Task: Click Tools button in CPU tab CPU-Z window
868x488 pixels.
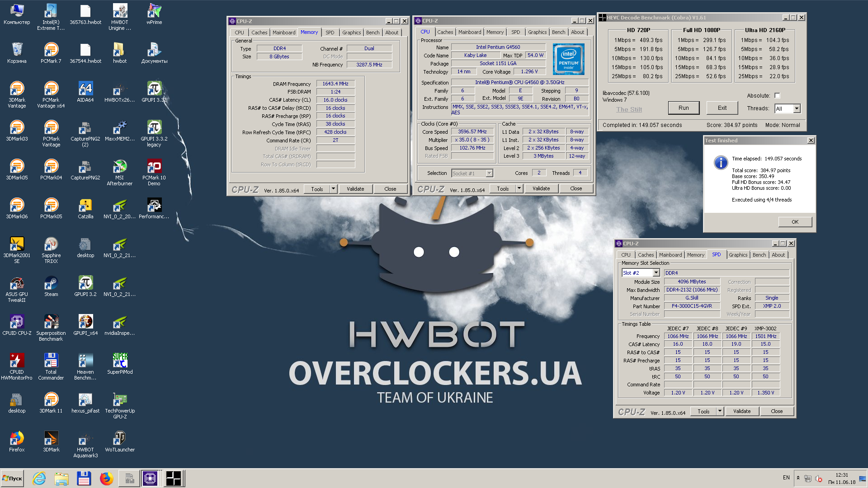Action: click(x=503, y=188)
